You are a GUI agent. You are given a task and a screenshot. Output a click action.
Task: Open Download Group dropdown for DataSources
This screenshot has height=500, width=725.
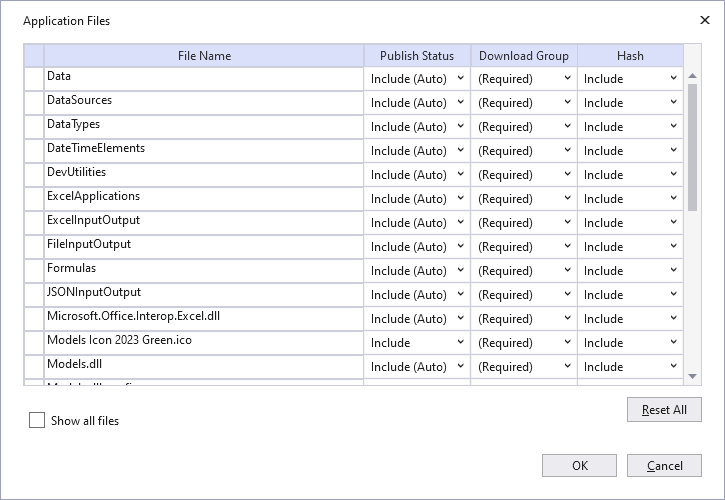pyautogui.click(x=524, y=103)
